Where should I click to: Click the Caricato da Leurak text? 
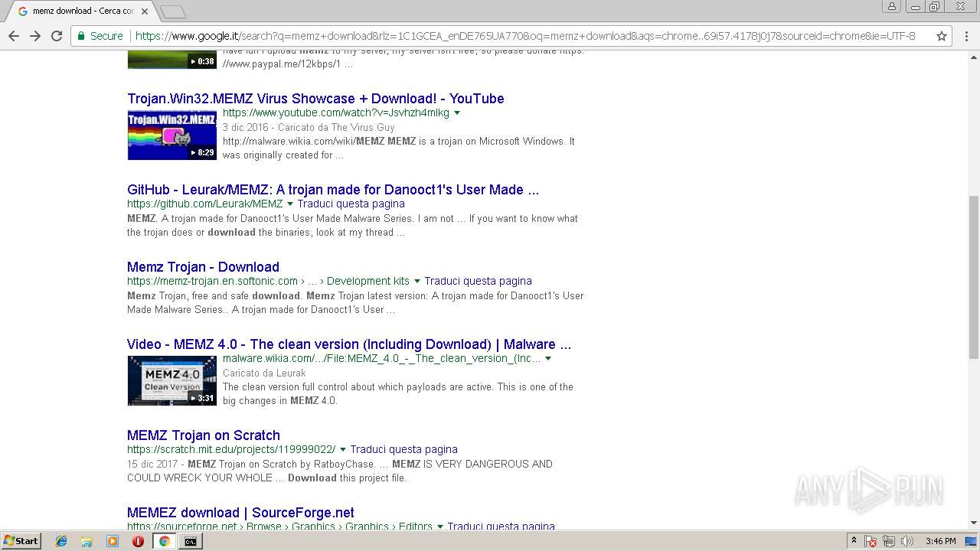tap(264, 373)
